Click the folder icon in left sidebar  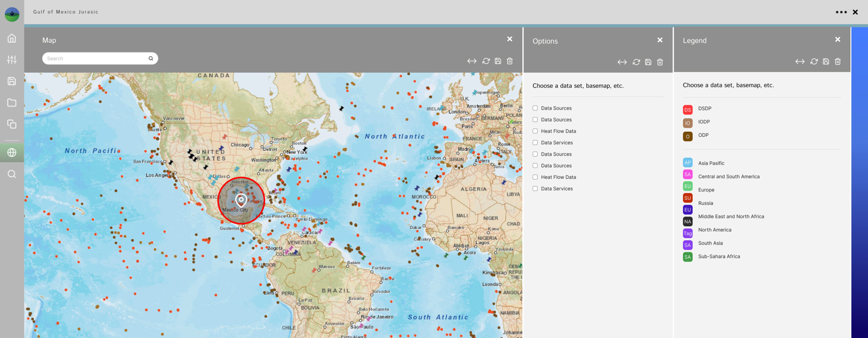pyautogui.click(x=12, y=102)
